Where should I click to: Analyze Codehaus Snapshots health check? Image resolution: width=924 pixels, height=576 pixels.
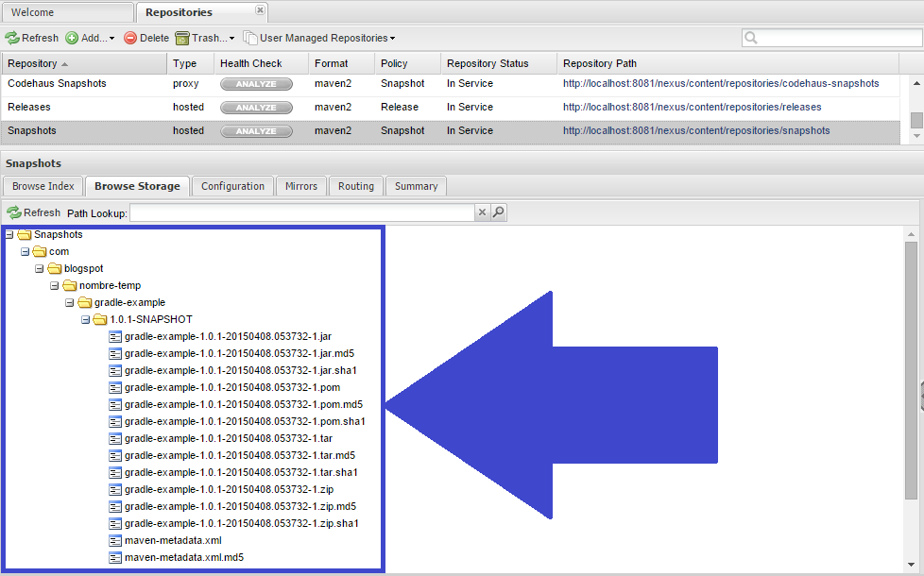(x=256, y=84)
